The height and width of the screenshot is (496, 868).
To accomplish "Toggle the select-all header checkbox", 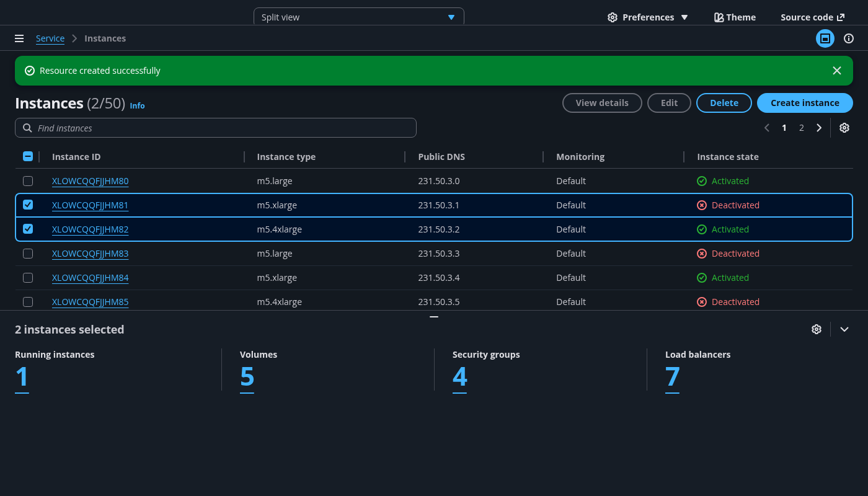I will [28, 156].
